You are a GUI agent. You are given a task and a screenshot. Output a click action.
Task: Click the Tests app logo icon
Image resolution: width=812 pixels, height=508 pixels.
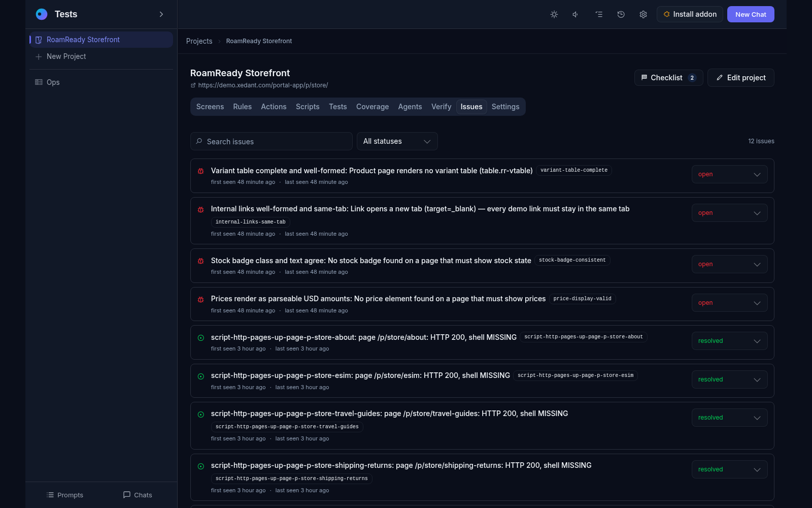point(42,14)
